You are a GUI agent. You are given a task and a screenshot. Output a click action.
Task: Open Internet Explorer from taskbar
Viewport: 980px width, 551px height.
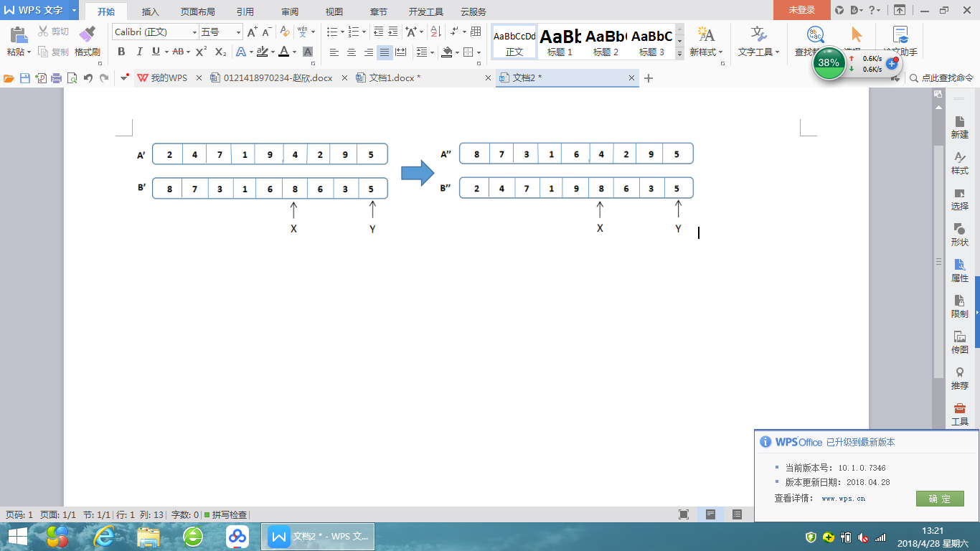(x=105, y=537)
